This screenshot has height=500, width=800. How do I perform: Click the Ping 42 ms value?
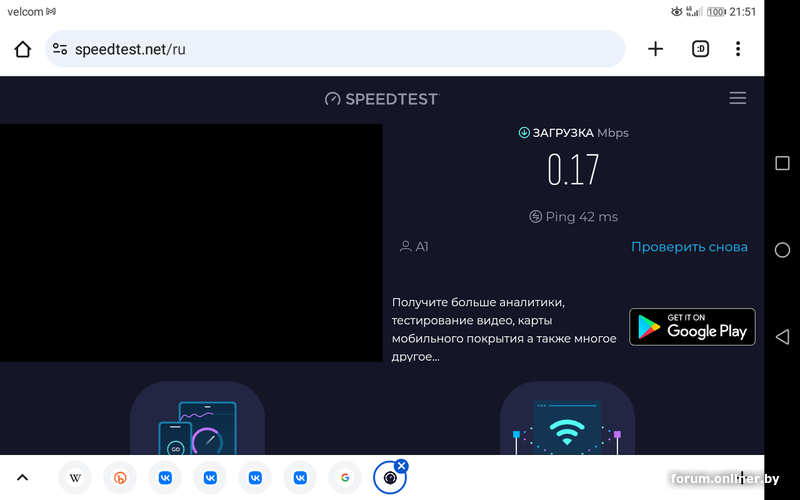pyautogui.click(x=573, y=217)
